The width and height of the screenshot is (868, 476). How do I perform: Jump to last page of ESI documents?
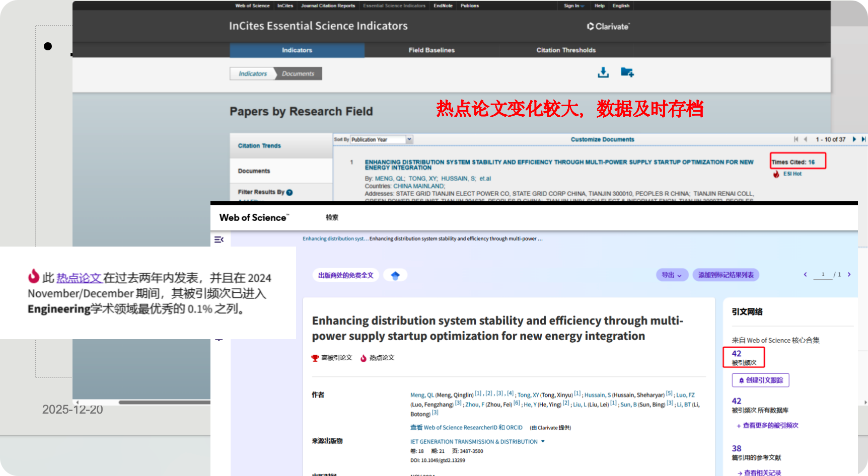click(863, 139)
